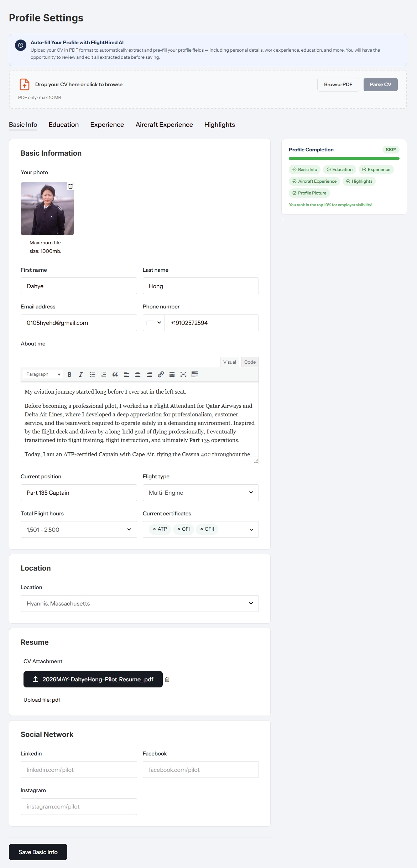Click the Linkedin input field
417x868 pixels.
(79, 770)
